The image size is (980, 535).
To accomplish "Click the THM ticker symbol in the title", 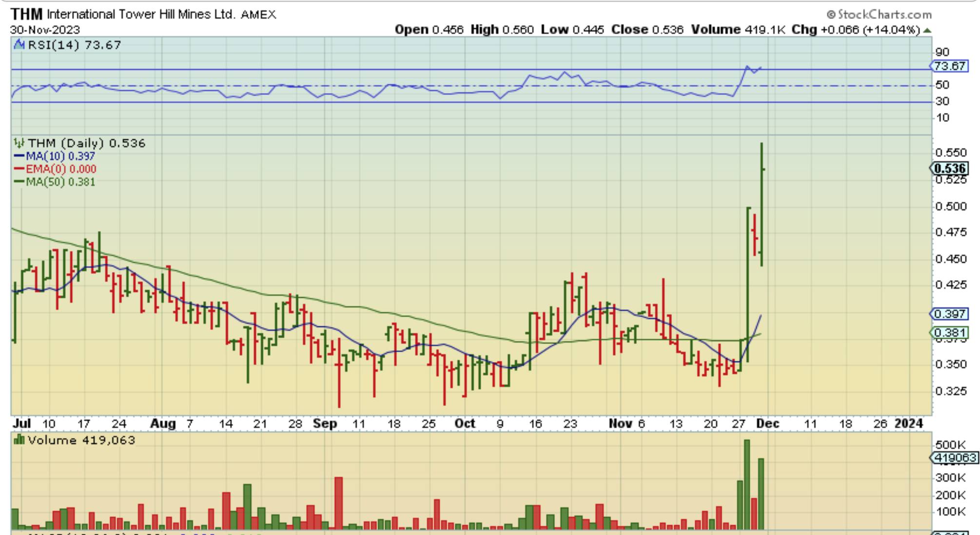I will [26, 14].
